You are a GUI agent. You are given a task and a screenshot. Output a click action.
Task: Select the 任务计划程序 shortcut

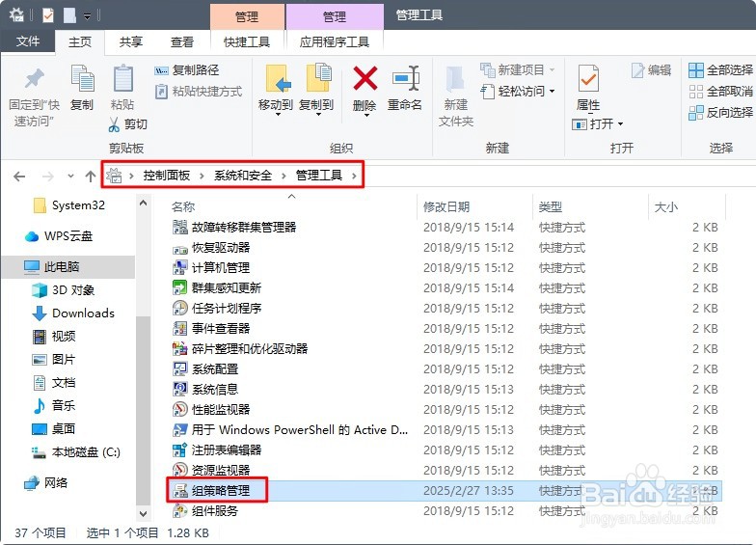click(217, 309)
